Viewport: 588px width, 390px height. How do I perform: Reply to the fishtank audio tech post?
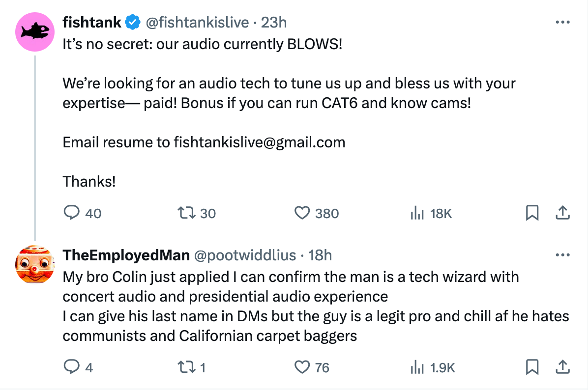(x=72, y=213)
